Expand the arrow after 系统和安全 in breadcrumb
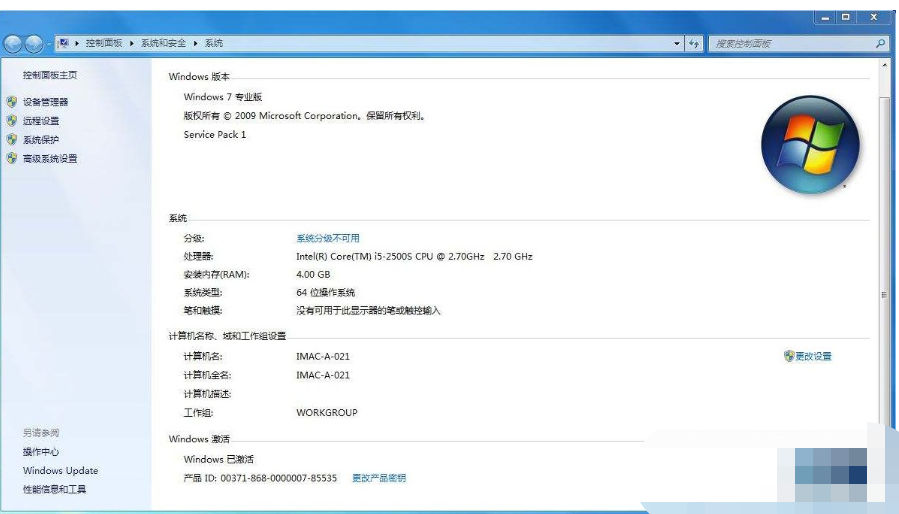This screenshot has width=899, height=514. click(x=196, y=44)
